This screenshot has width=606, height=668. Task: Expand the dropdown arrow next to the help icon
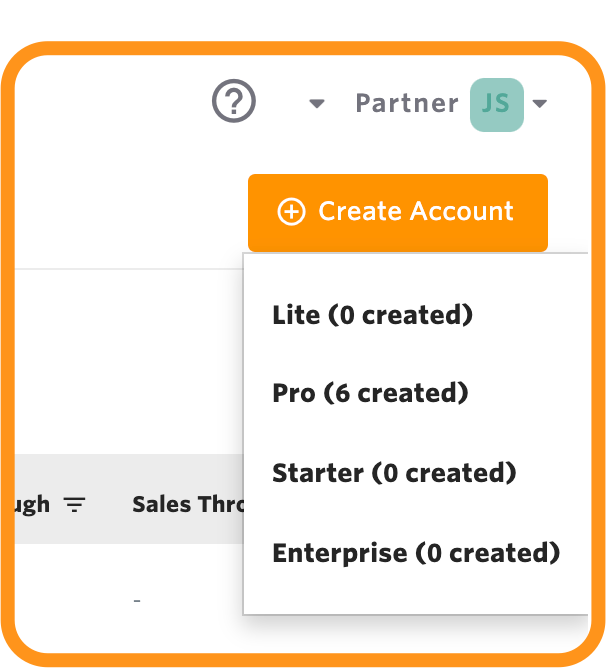tap(317, 104)
